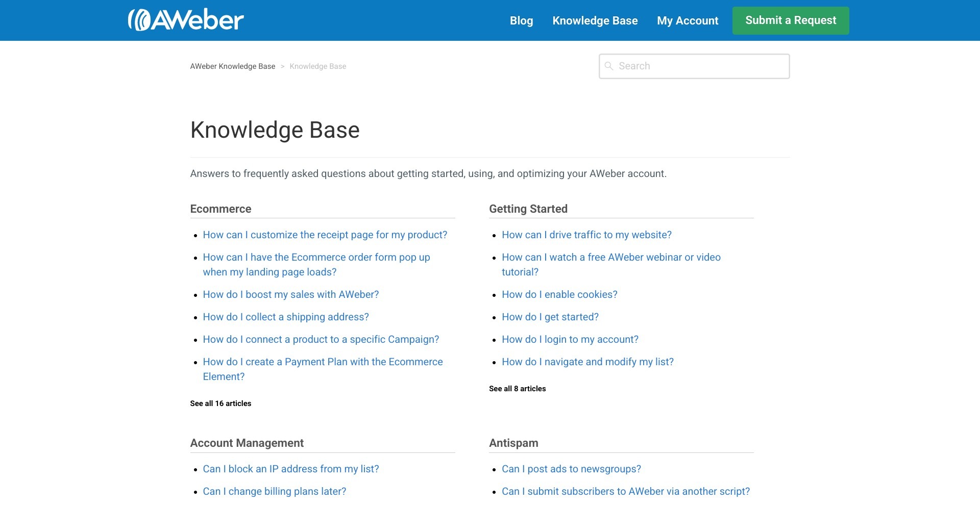Open the Account Management section heading
The width and height of the screenshot is (980, 506).
click(x=247, y=443)
